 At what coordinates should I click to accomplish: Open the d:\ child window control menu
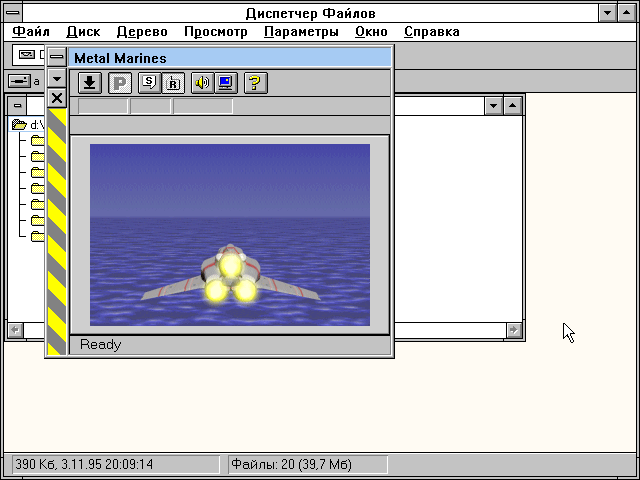(17, 106)
